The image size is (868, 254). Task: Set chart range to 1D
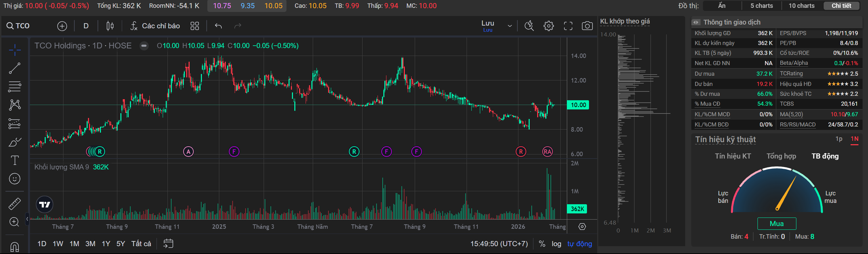click(42, 244)
